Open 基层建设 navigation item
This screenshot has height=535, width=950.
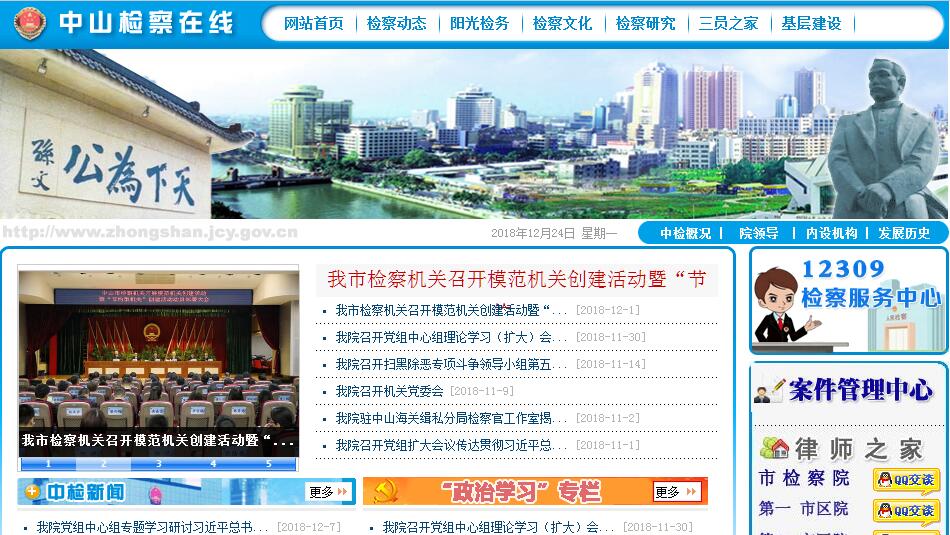point(811,24)
